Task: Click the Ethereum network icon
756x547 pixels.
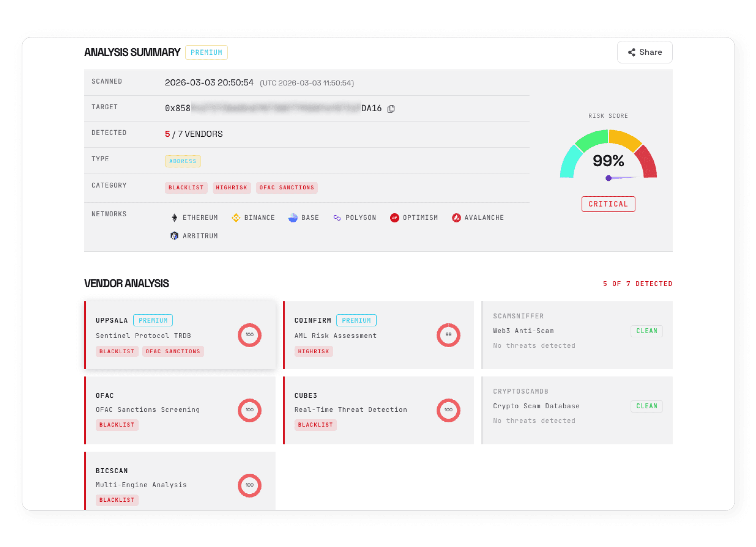Action: [x=174, y=218]
